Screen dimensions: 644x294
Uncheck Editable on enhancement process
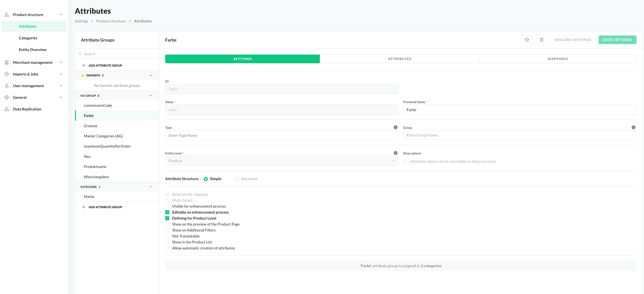167,212
